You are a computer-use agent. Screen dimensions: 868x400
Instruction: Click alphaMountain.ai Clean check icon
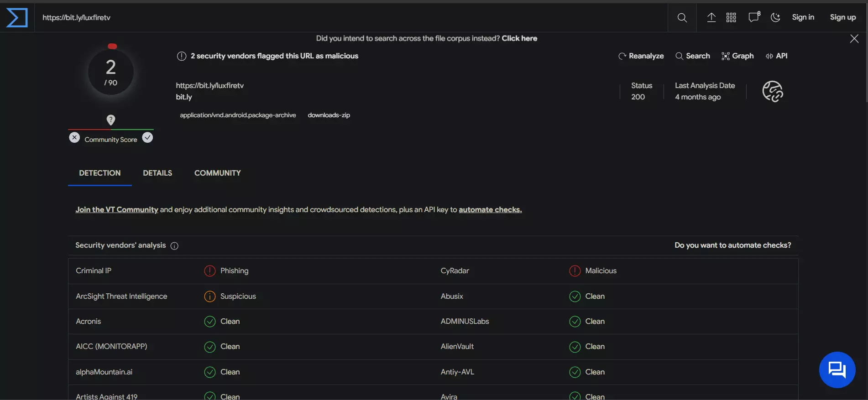(x=209, y=372)
